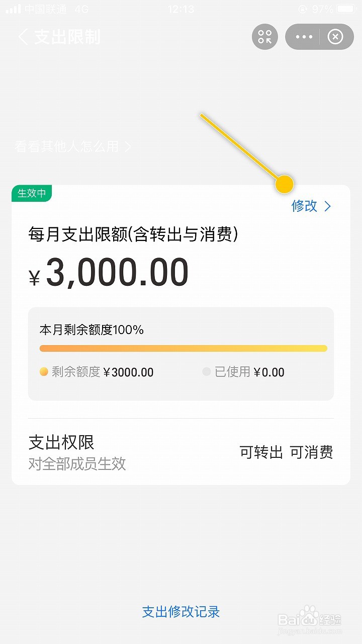Tap the battery icon in status bar
This screenshot has height=644, width=362.
point(345,9)
